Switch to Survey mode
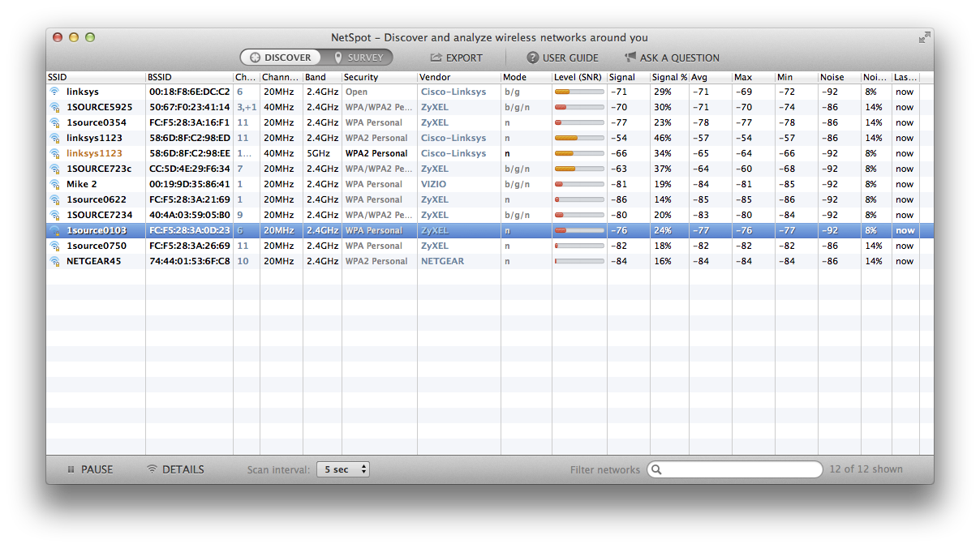 (x=356, y=58)
